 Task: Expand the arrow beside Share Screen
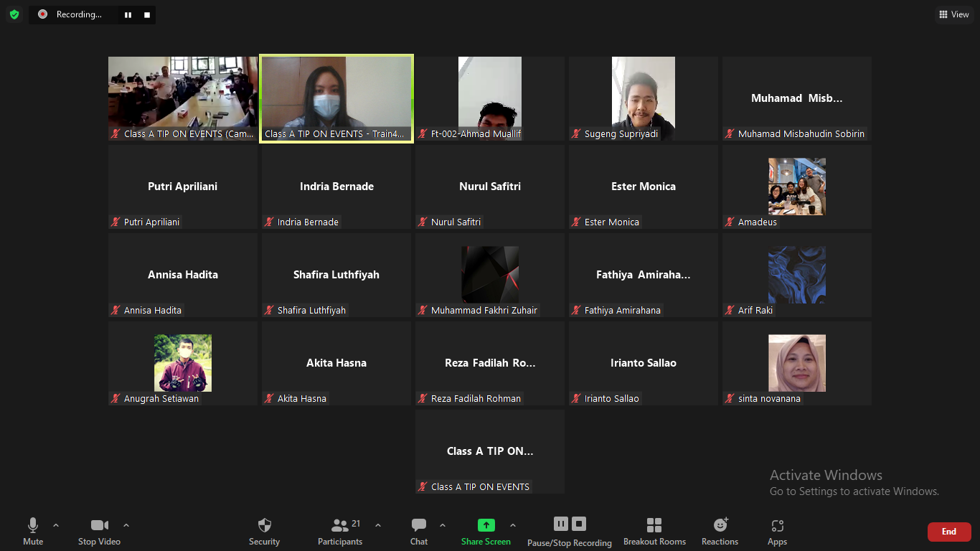coord(512,525)
